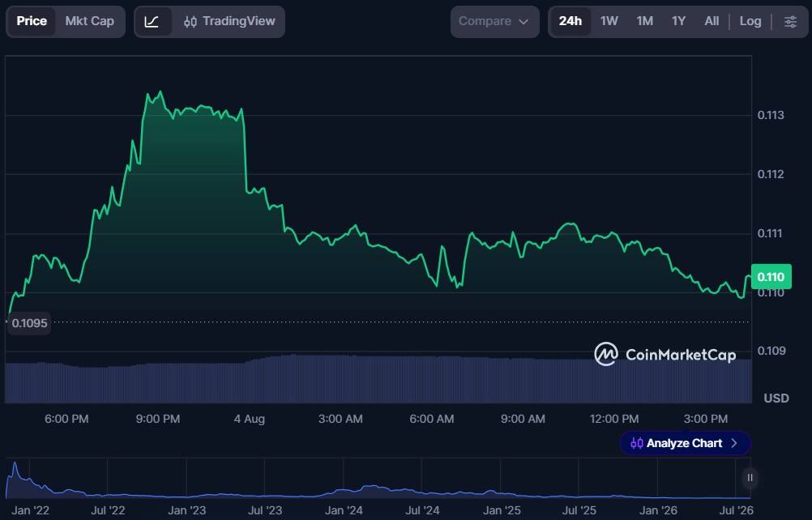The height and width of the screenshot is (520, 812).
Task: Select the 24h time range
Action: [x=571, y=21]
